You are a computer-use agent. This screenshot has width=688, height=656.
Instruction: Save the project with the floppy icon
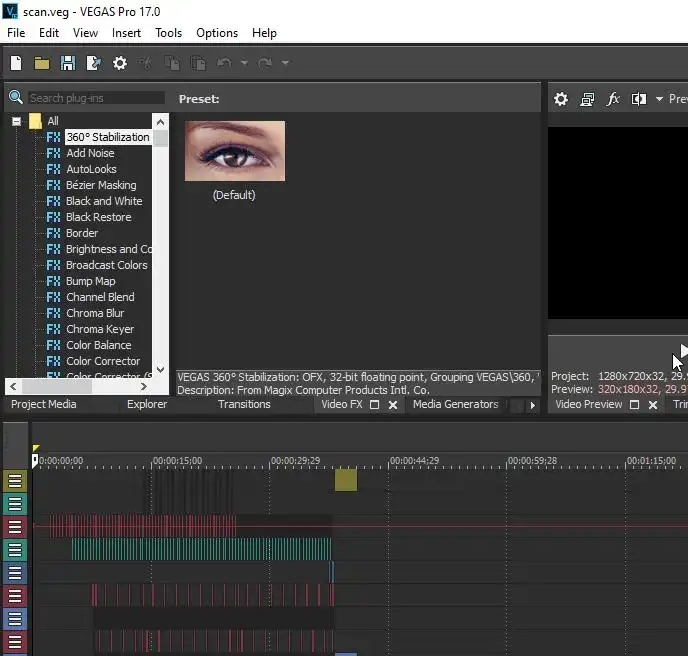(x=68, y=63)
